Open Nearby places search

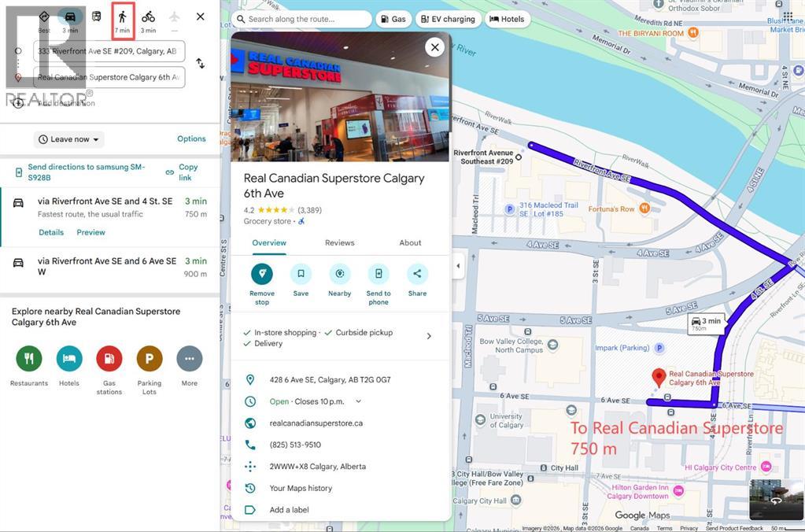pyautogui.click(x=340, y=274)
